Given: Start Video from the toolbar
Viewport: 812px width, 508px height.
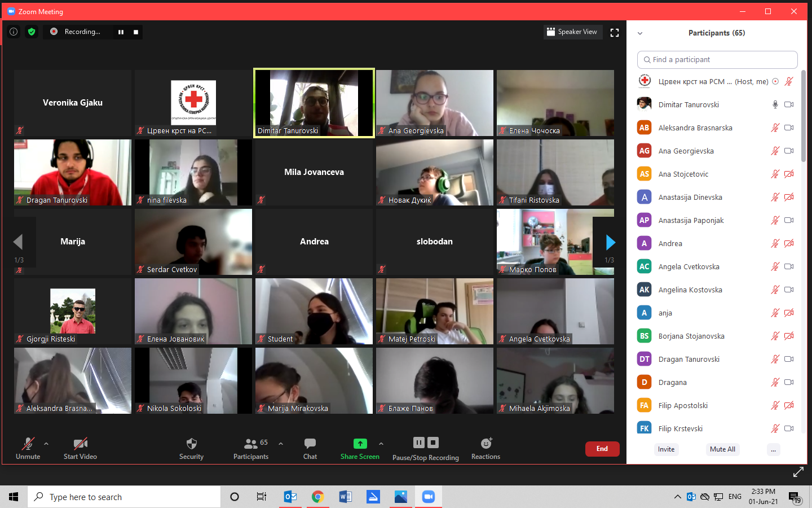Looking at the screenshot, I should coord(80,444).
